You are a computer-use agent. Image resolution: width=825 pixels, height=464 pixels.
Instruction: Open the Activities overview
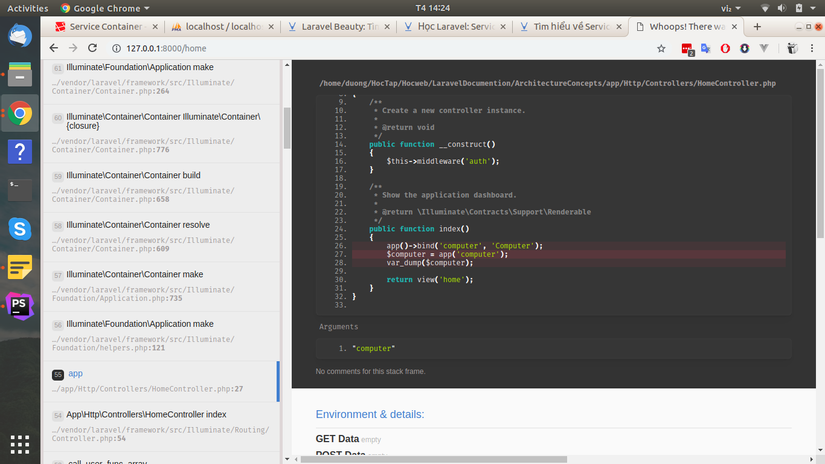27,7
